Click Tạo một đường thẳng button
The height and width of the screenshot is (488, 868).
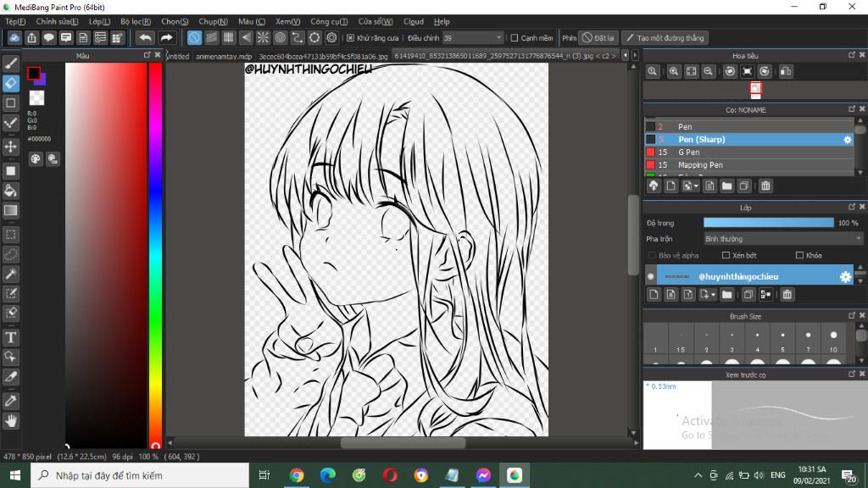(x=665, y=37)
